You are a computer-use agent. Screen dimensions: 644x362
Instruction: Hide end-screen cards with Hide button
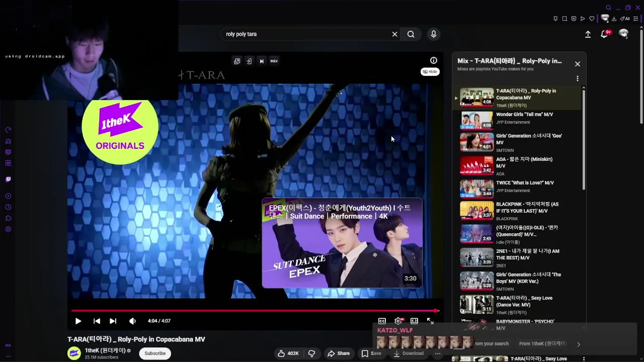coord(430,71)
